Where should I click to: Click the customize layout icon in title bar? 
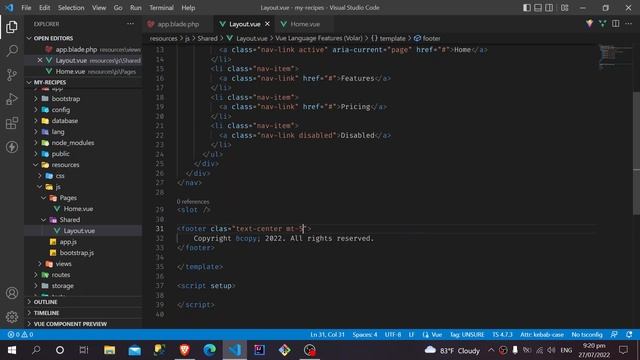pyautogui.click(x=564, y=7)
